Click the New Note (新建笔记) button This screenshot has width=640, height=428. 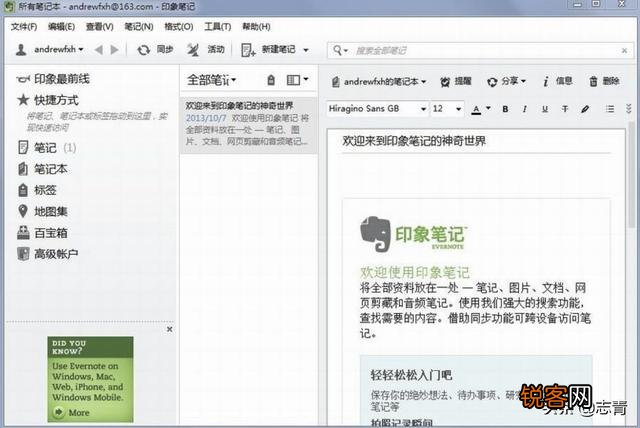point(268,50)
